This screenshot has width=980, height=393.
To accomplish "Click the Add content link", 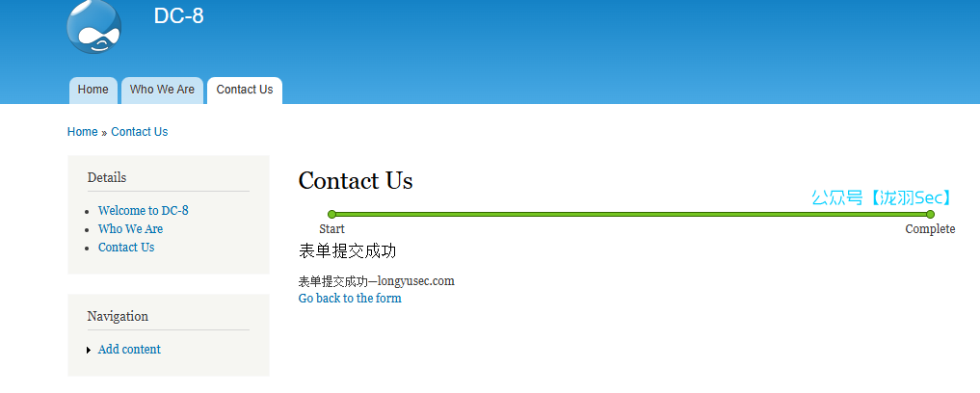I will 129,350.
